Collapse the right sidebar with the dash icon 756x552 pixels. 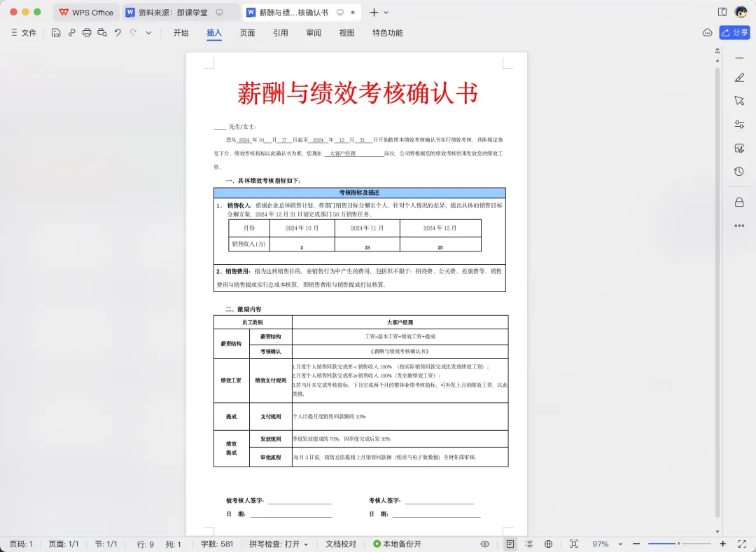tap(740, 58)
